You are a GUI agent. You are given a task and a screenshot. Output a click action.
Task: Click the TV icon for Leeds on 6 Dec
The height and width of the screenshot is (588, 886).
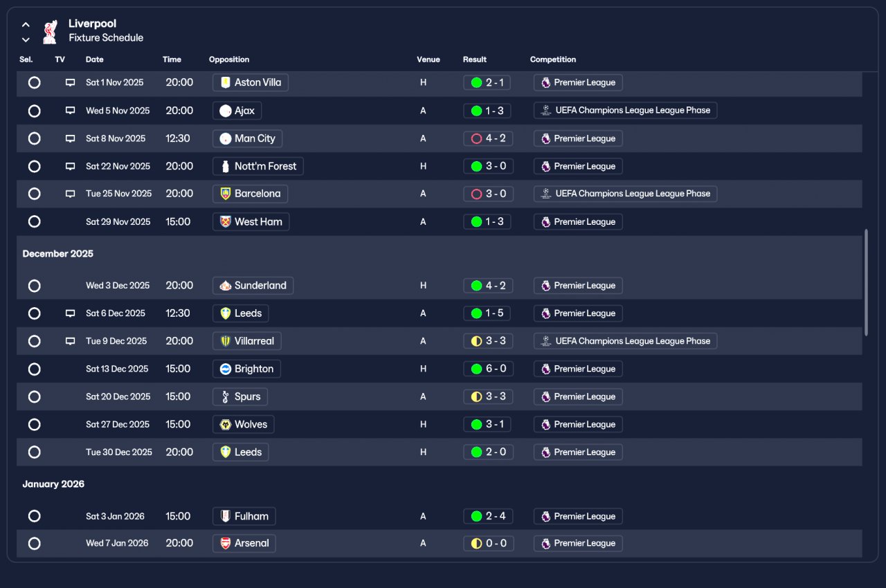70,313
